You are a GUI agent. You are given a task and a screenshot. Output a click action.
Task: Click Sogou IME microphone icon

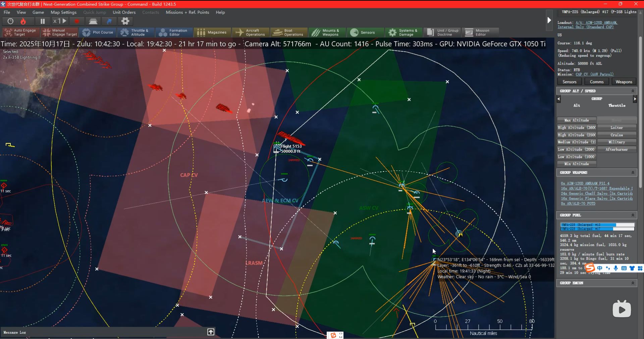point(615,268)
